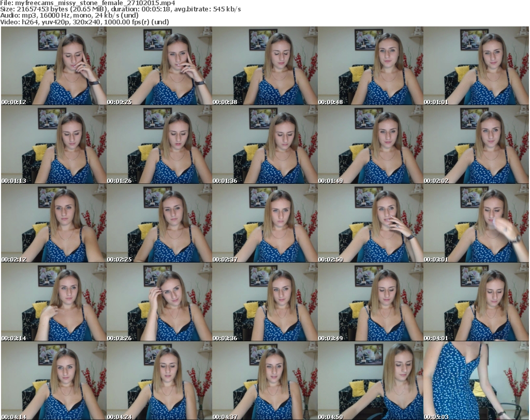The height and width of the screenshot is (420, 530).
Task: Pick the frame stamped 00:02:50
Action: [371, 223]
